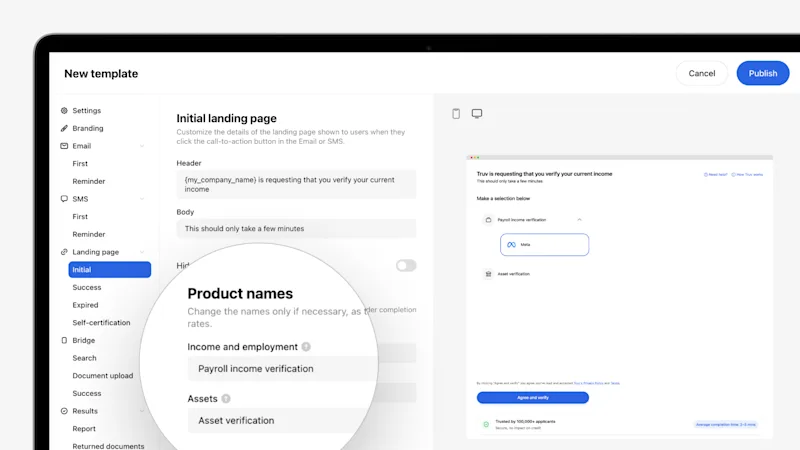Screen dimensions: 800x450
Task: Open the Self-certification item
Action: coord(101,322)
